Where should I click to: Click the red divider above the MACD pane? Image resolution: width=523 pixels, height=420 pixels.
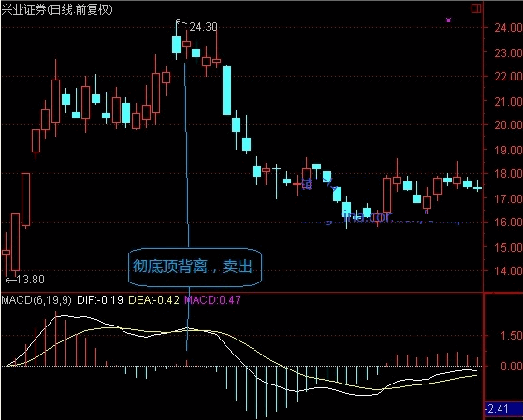coord(241,293)
